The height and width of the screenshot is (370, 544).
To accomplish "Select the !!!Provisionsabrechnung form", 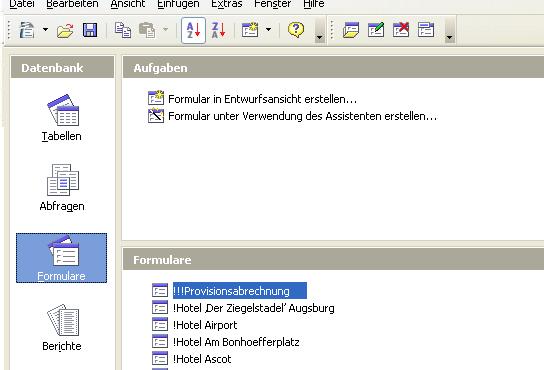I will coord(240,291).
